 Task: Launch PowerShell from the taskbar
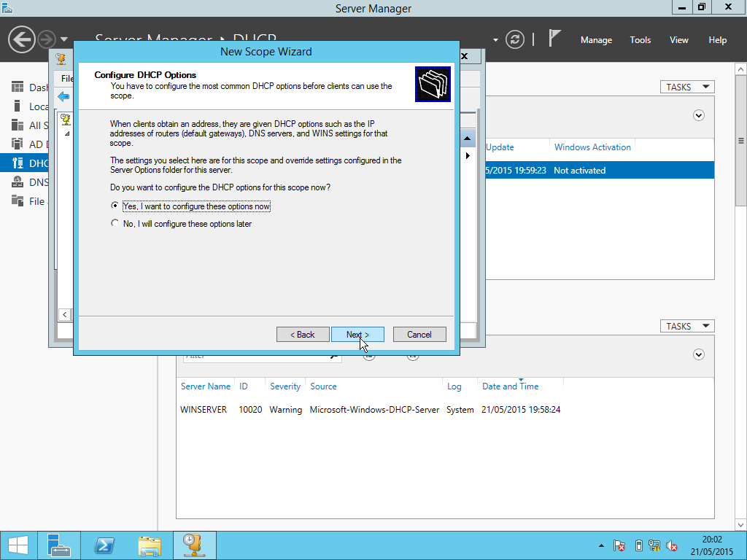point(104,545)
